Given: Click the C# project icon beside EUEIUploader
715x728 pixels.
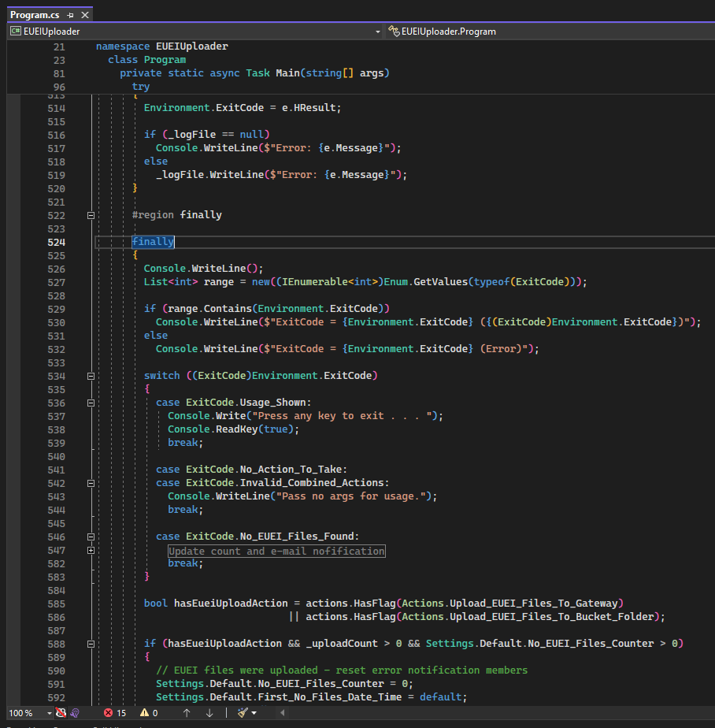Looking at the screenshot, I should (16, 31).
